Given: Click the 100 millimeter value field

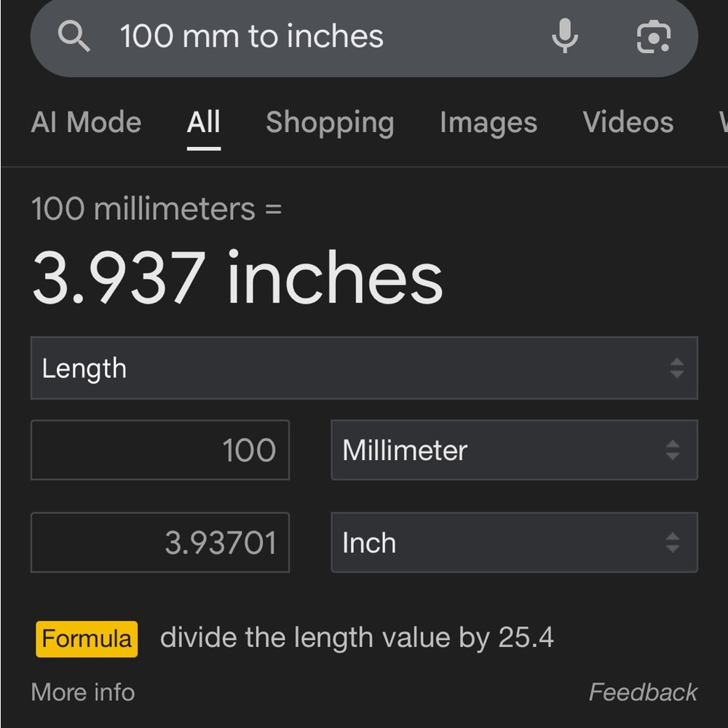Looking at the screenshot, I should (x=160, y=450).
